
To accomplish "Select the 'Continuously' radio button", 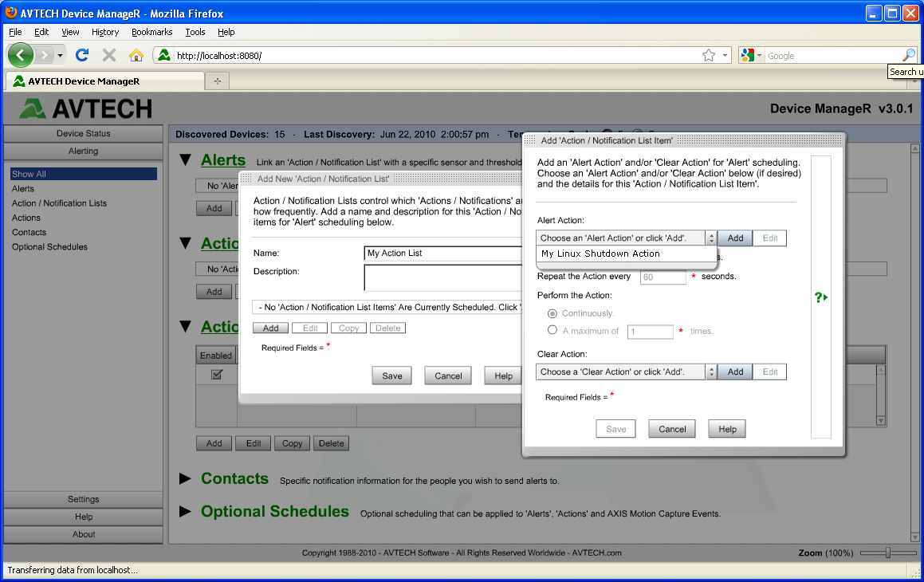I will click(x=552, y=313).
